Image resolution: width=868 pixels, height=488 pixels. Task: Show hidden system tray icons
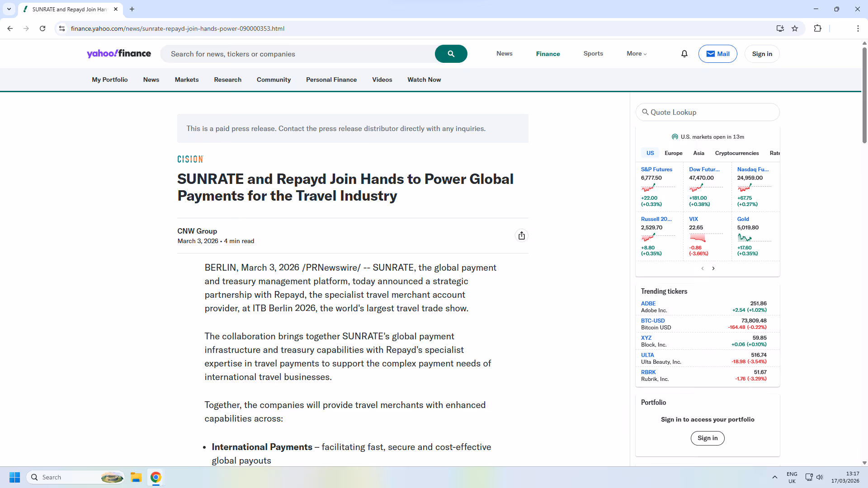(x=774, y=477)
